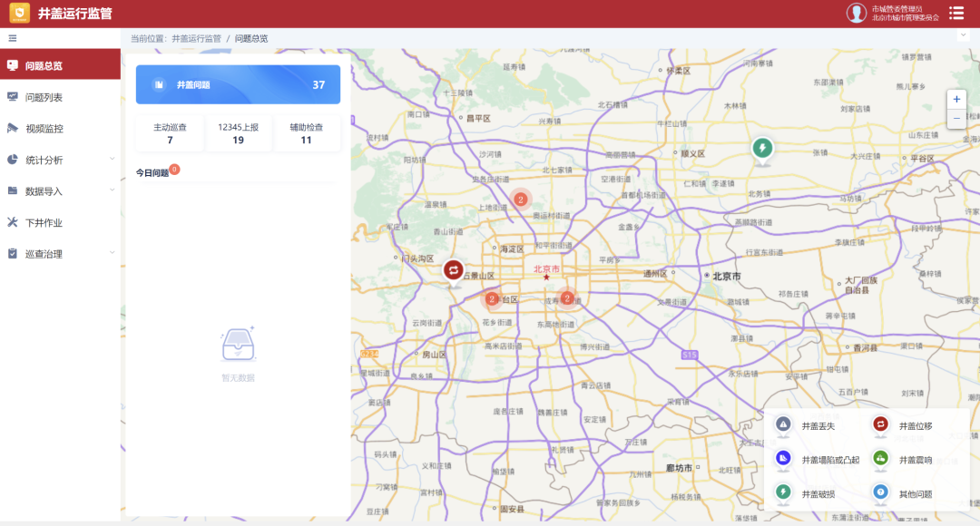The image size is (980, 526).
Task: Click the 井盖运行监管 logo icon in the header
Action: point(19,13)
